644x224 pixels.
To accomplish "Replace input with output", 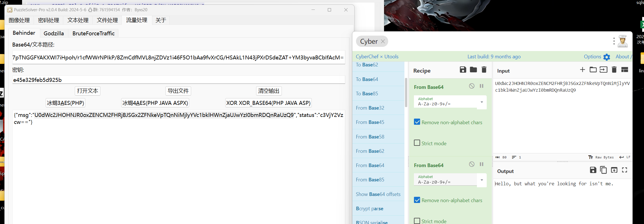I will pos(614,170).
